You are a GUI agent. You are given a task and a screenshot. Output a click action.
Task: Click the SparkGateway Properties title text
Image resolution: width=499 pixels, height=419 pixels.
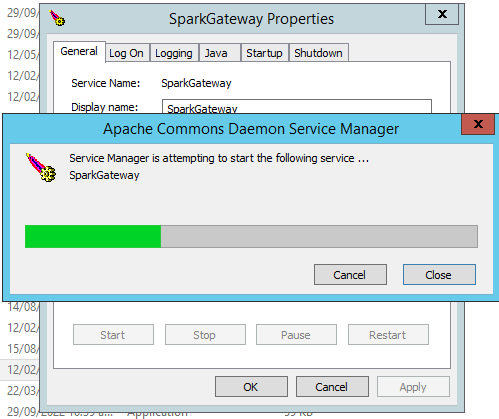(251, 19)
